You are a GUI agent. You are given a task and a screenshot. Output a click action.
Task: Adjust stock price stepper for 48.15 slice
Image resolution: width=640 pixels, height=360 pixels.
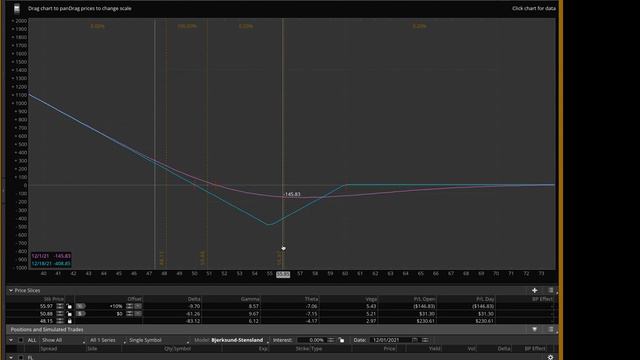pos(60,321)
